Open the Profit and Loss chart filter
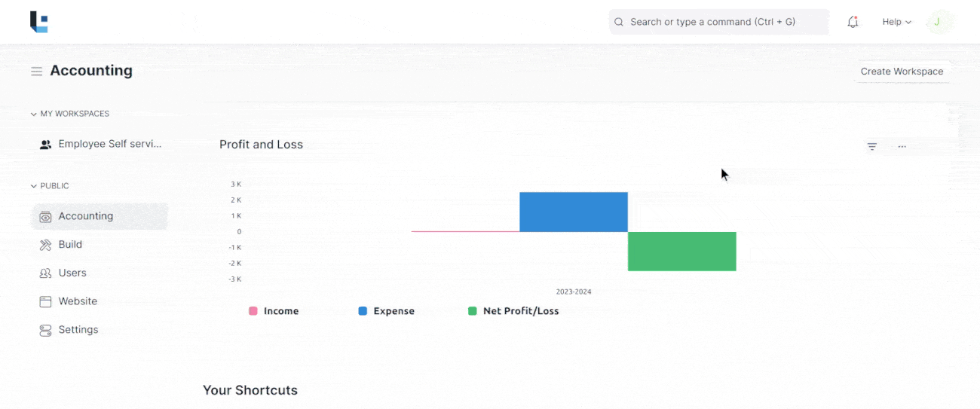 pyautogui.click(x=871, y=146)
